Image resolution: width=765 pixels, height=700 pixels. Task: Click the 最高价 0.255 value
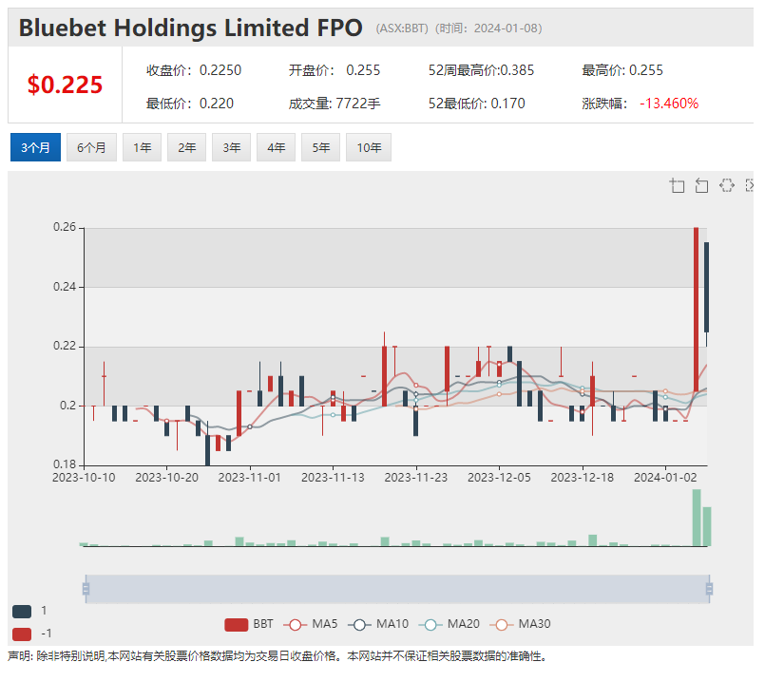(x=646, y=70)
